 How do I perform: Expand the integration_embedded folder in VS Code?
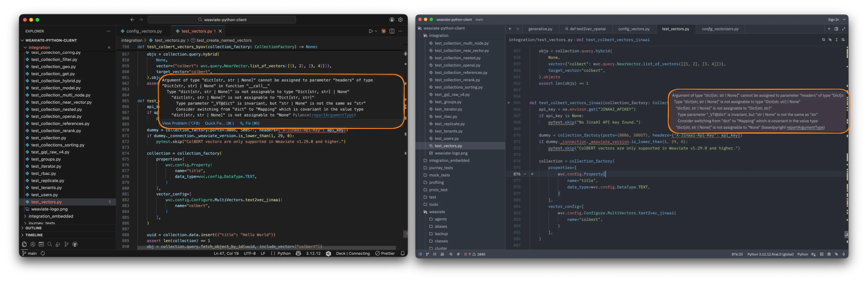(x=51, y=216)
